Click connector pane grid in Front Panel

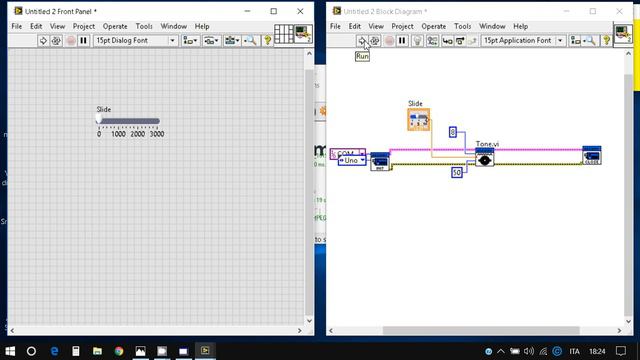click(284, 34)
